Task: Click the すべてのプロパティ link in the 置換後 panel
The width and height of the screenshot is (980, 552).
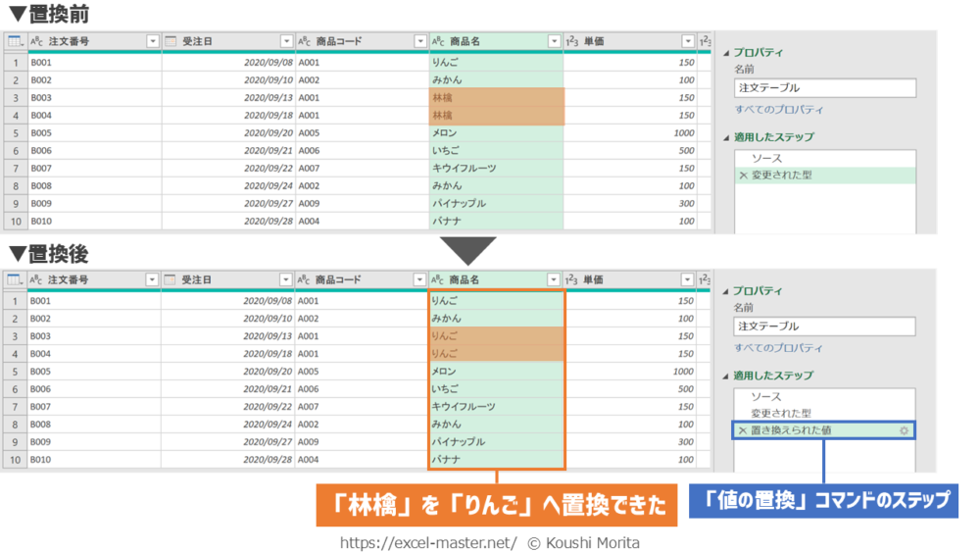Action: [779, 348]
